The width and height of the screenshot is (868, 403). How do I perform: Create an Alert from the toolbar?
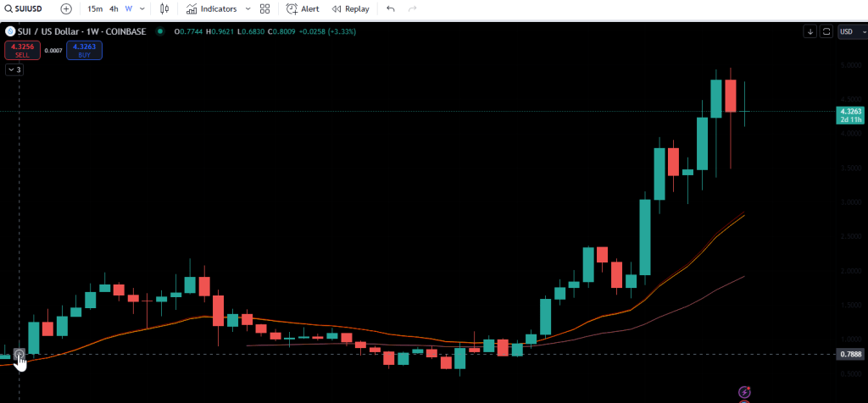(303, 8)
